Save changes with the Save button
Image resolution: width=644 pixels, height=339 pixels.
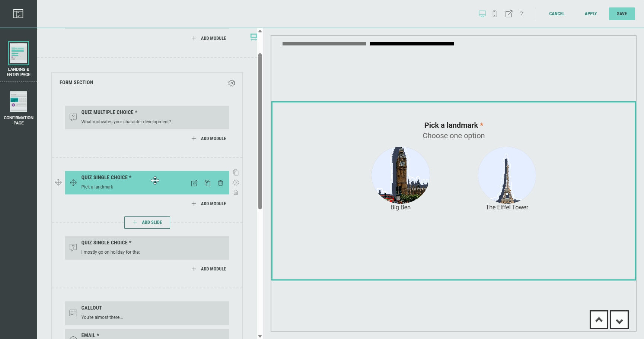click(x=622, y=14)
